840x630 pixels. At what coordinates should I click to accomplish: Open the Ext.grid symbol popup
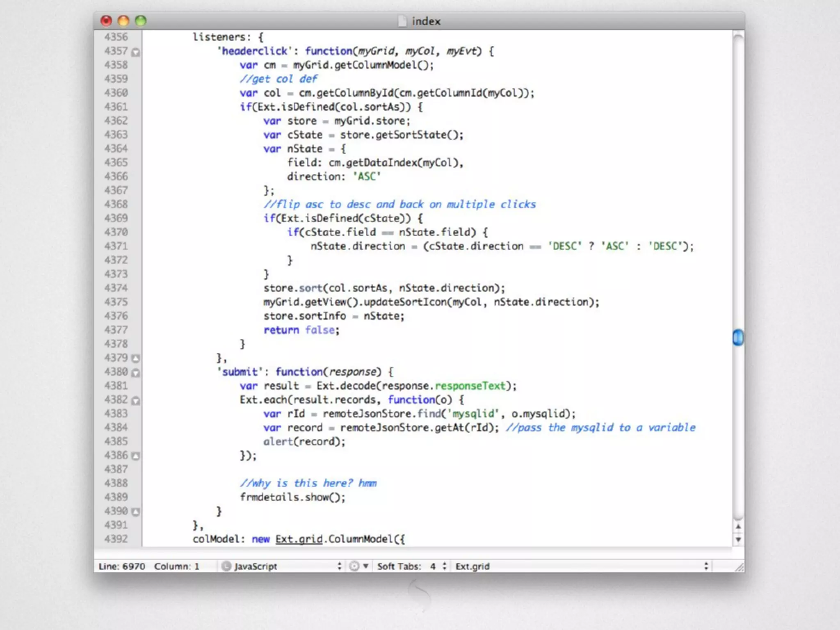582,566
